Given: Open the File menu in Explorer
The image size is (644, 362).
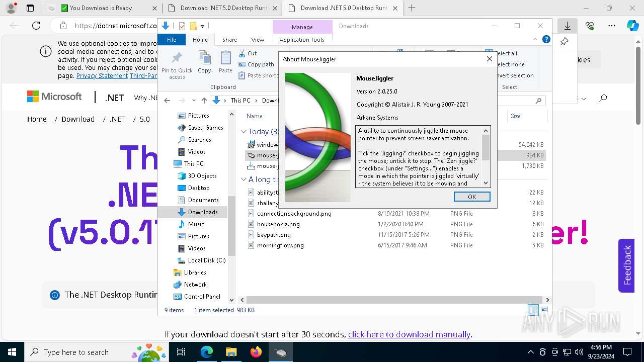Looking at the screenshot, I should 172,40.
